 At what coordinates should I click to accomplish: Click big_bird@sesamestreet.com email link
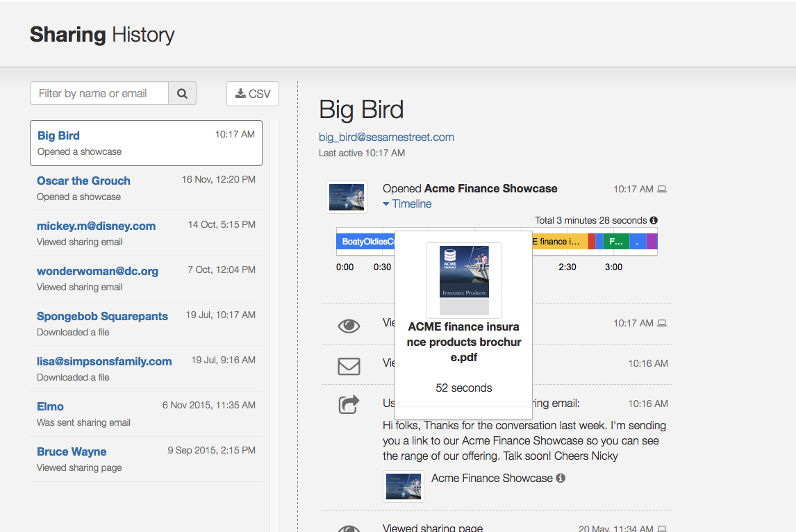[386, 137]
